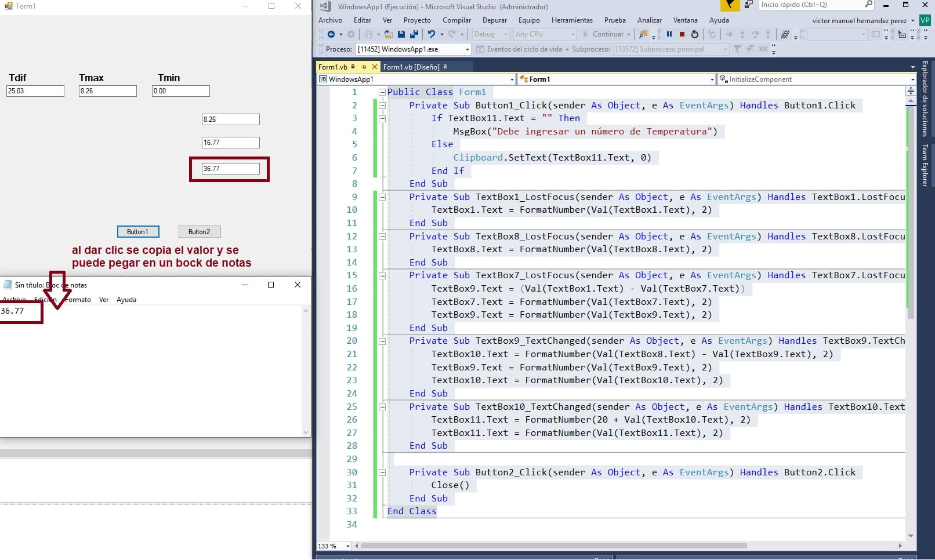Pause execution with the Break All icon
Screen dimensions: 935x560
point(669,34)
